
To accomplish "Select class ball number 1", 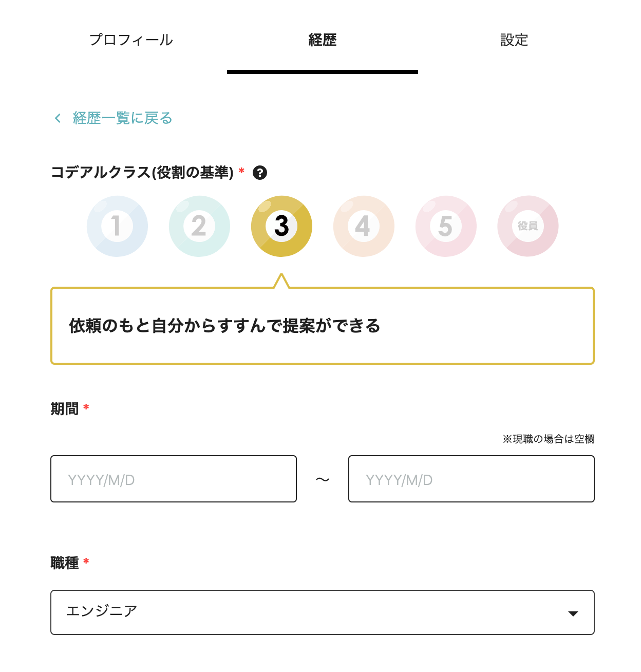I will [x=117, y=226].
